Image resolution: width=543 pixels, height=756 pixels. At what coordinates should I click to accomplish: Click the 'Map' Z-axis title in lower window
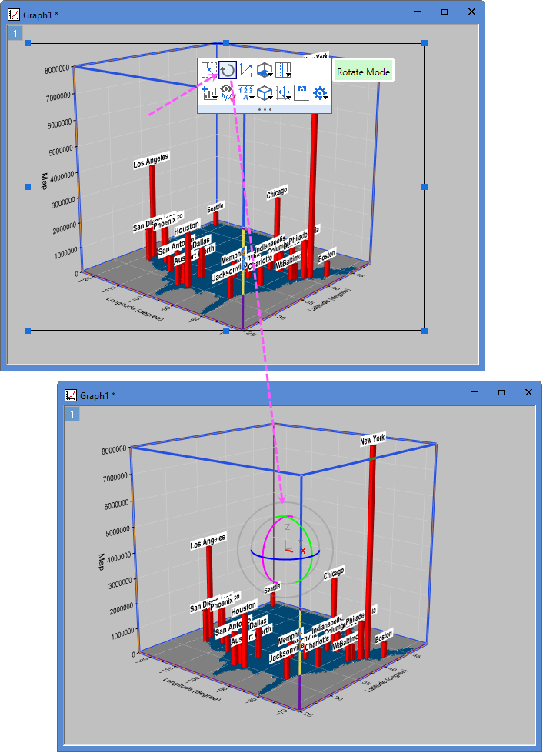(x=102, y=561)
